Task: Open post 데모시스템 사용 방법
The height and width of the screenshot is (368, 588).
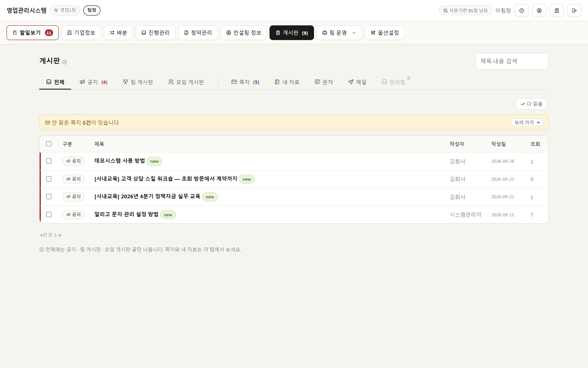Action: pyautogui.click(x=120, y=161)
